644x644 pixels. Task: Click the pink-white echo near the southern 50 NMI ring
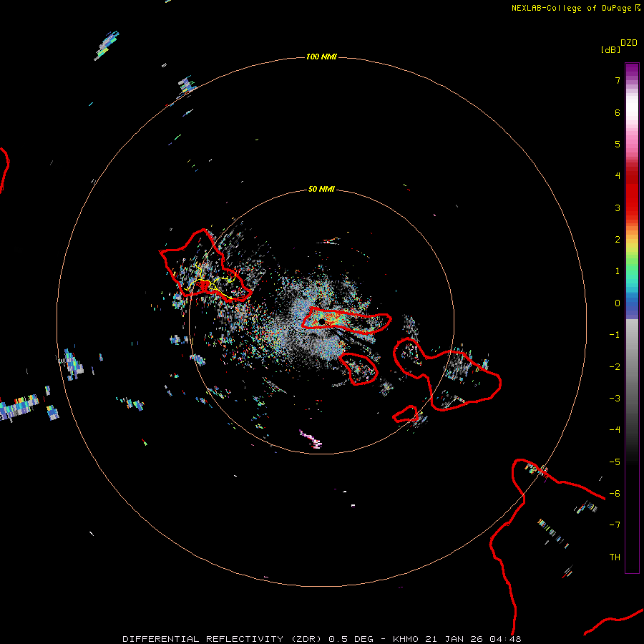click(x=311, y=439)
